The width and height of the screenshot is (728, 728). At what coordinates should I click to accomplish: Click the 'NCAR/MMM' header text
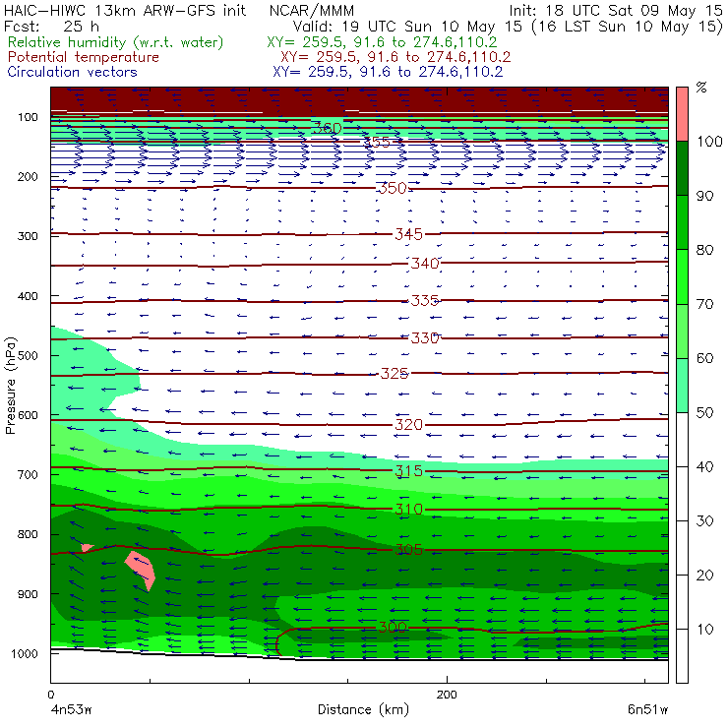pyautogui.click(x=312, y=11)
